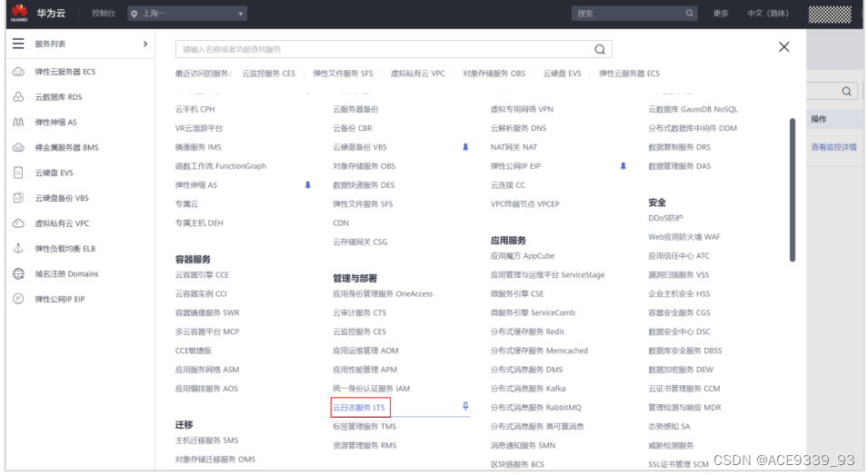Viewport: 868px width, 475px height.
Task: Pin the 云日志服务 LTS service
Action: [x=465, y=407]
